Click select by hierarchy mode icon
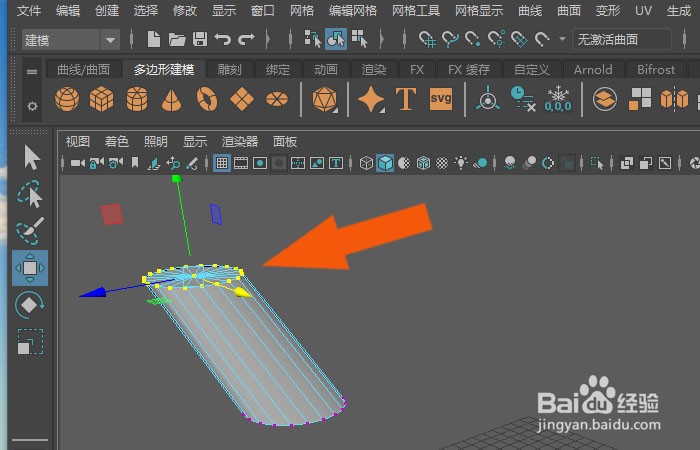 point(312,39)
